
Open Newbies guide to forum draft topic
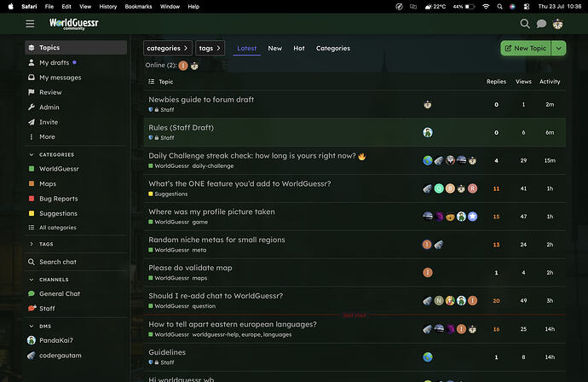[201, 100]
